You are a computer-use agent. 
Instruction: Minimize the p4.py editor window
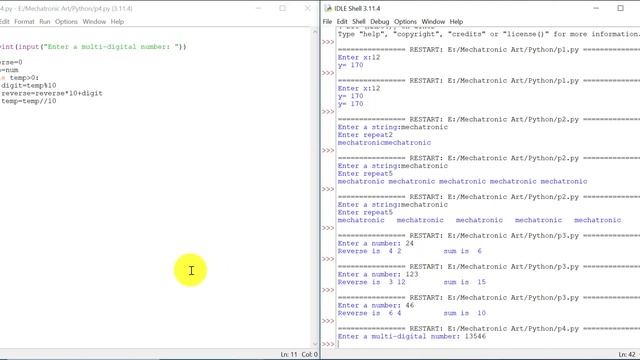pos(258,8)
